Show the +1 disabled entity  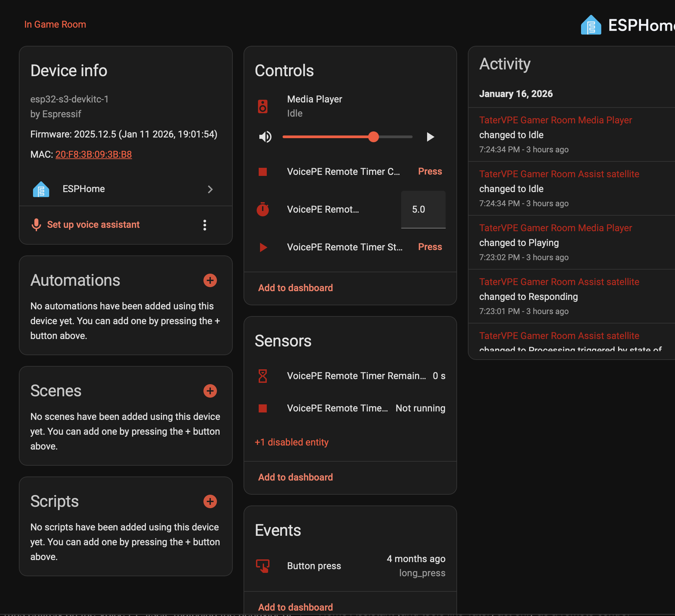click(291, 442)
